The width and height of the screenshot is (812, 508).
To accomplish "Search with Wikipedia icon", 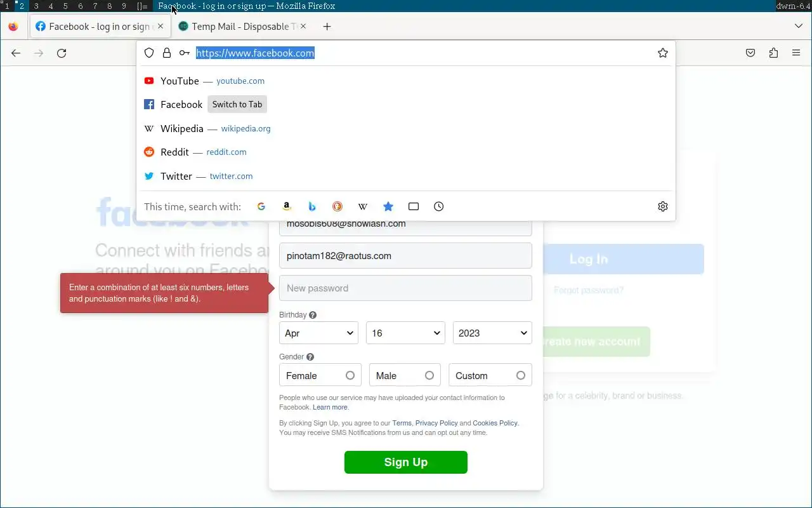I will [x=363, y=206].
